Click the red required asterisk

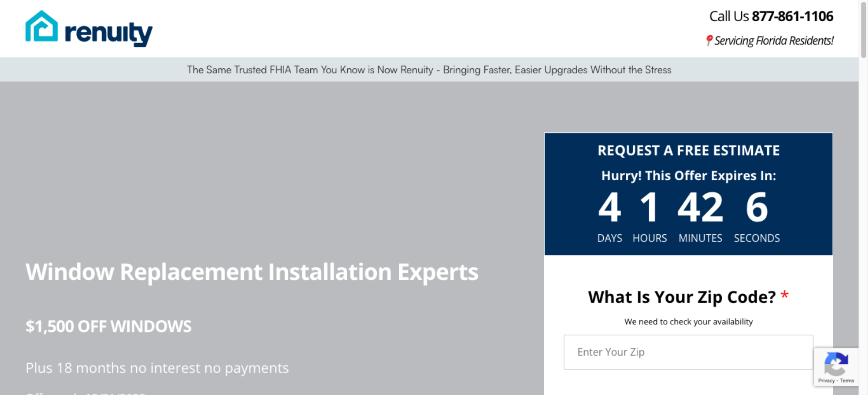click(x=784, y=296)
